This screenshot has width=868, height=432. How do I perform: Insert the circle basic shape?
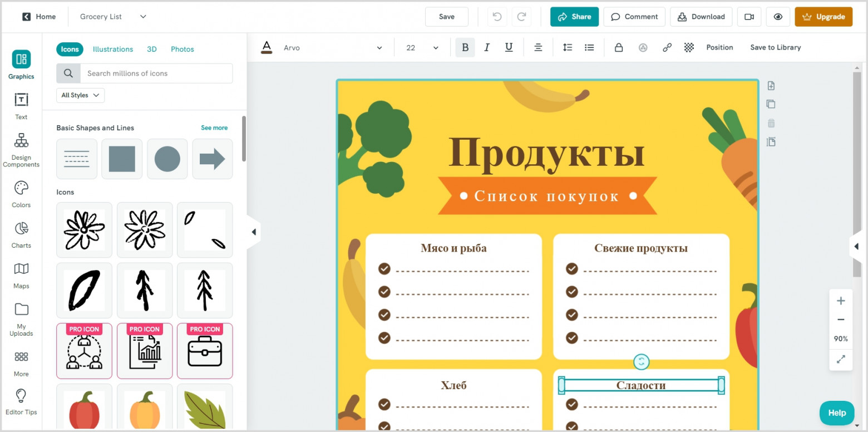click(x=167, y=159)
